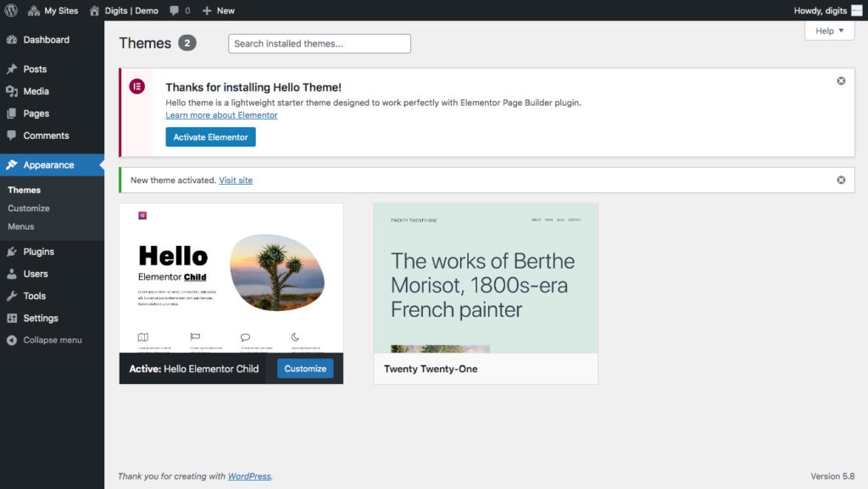This screenshot has width=868, height=489.
Task: Click the Twenty Twenty-One theme name
Action: (x=431, y=369)
